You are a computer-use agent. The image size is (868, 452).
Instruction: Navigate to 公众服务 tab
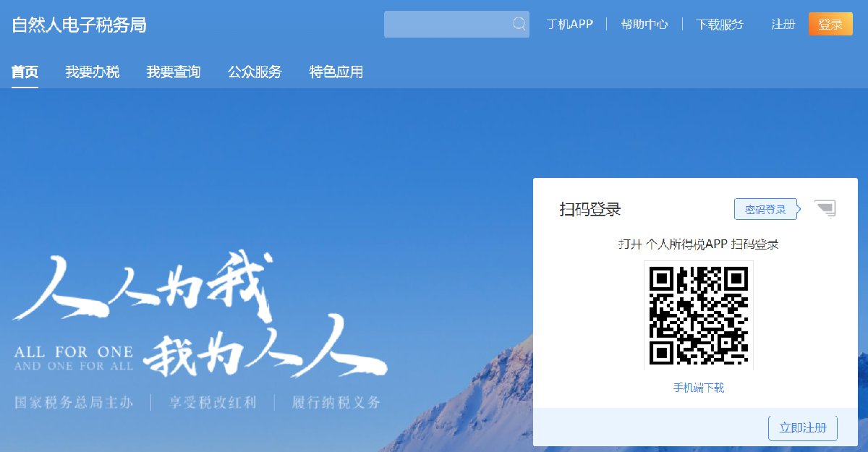tap(255, 72)
